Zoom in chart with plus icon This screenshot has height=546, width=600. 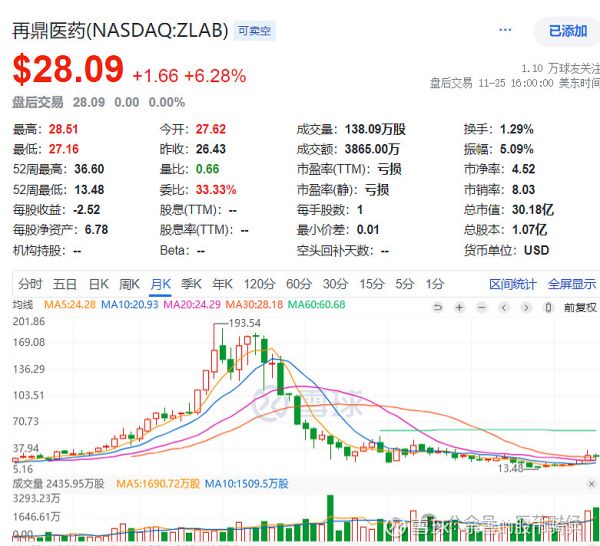click(x=460, y=307)
